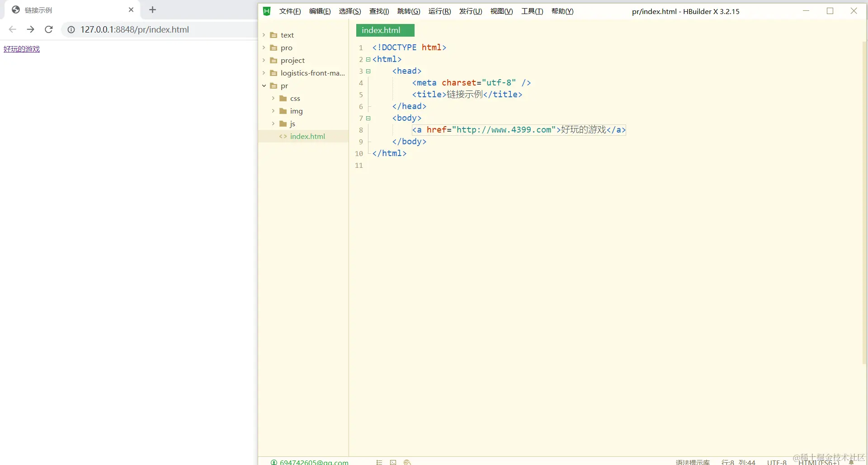Click the pro folder icon
Image resolution: width=868 pixels, height=465 pixels.
[x=274, y=47]
